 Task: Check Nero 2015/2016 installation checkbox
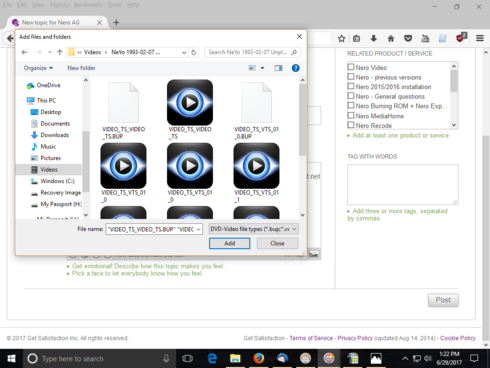coord(351,86)
